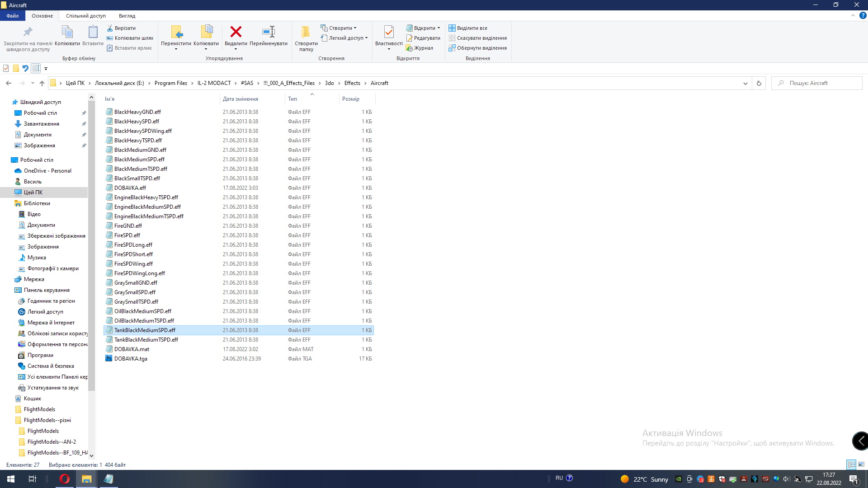Switch to details view in status bar
Image resolution: width=868 pixels, height=488 pixels.
pyautogui.click(x=851, y=465)
